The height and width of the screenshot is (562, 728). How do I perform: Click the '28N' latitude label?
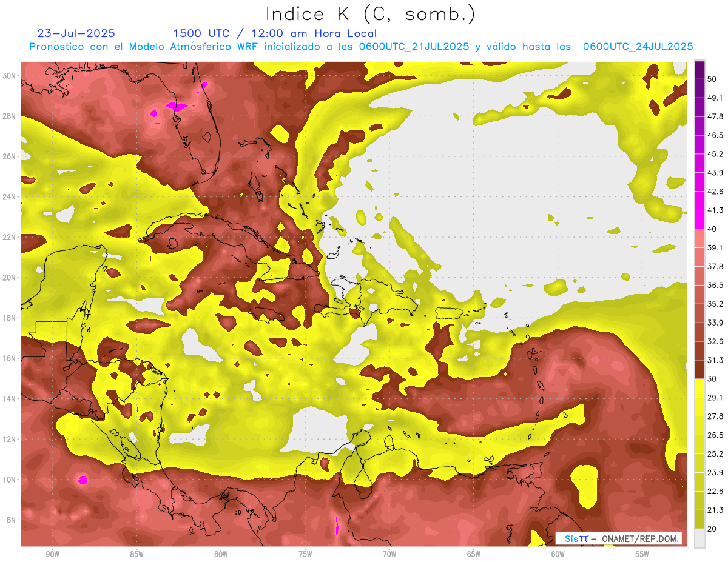8,116
